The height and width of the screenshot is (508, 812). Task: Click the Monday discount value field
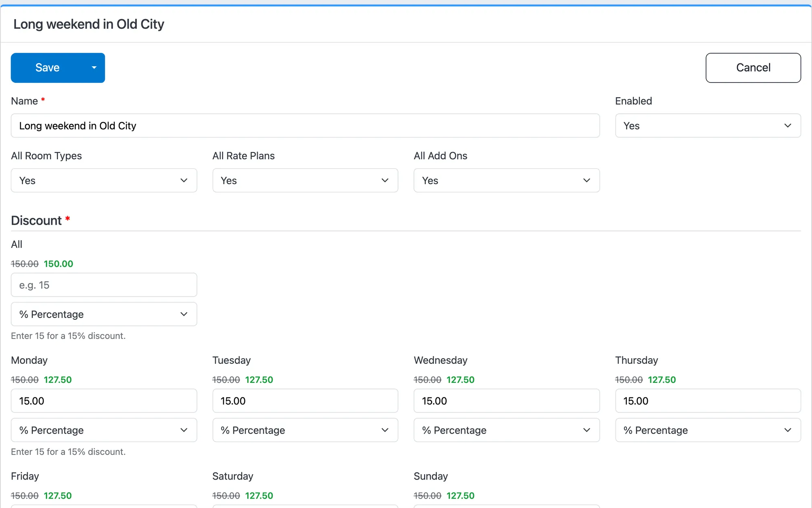pyautogui.click(x=104, y=401)
